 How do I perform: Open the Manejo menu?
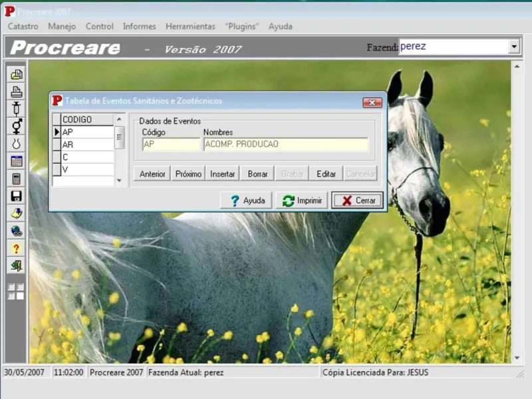pyautogui.click(x=62, y=27)
